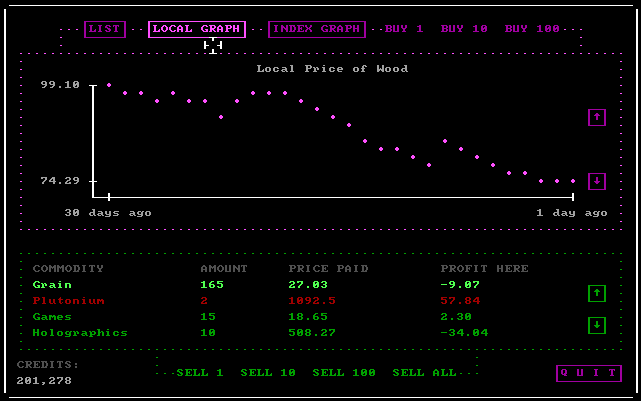Select the Holographics commodity row
This screenshot has width=641, height=401.
pyautogui.click(x=80, y=333)
